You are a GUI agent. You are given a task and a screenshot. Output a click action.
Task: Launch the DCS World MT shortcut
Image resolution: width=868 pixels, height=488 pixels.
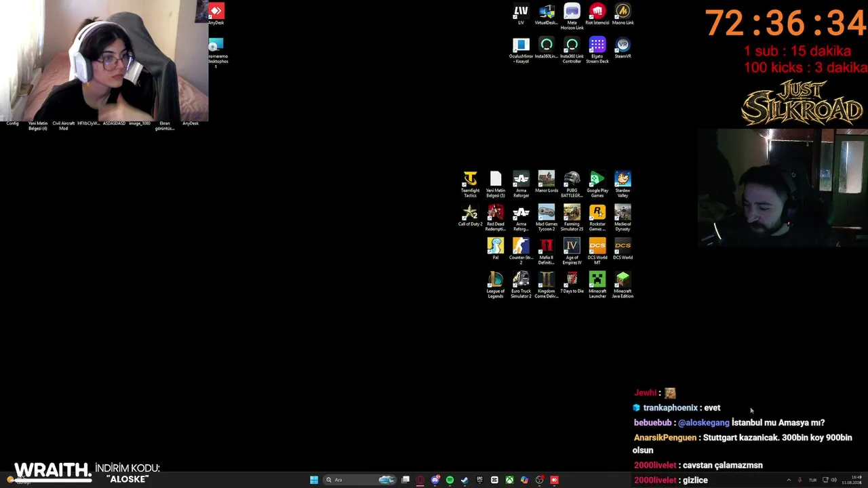[x=597, y=251]
